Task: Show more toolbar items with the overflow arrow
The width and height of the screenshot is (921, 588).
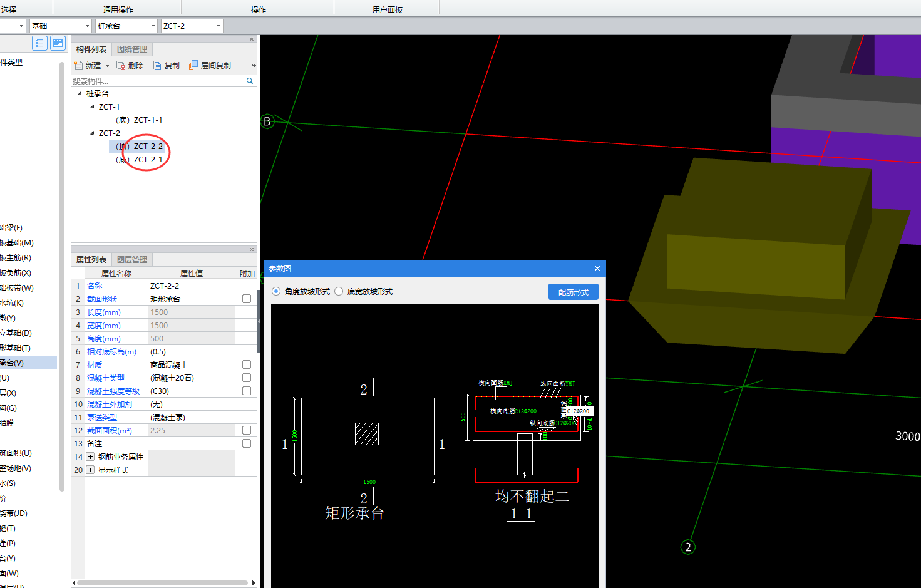Action: (254, 66)
